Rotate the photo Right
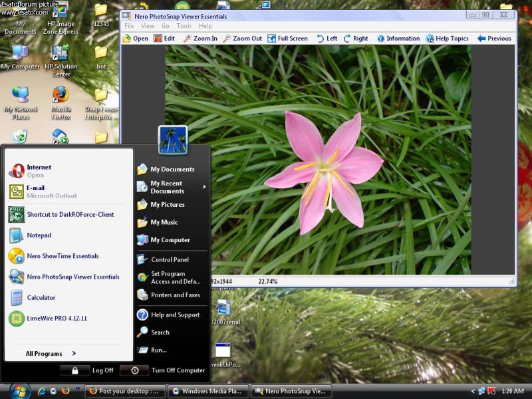Viewport: 532px width, 399px height. click(x=356, y=39)
